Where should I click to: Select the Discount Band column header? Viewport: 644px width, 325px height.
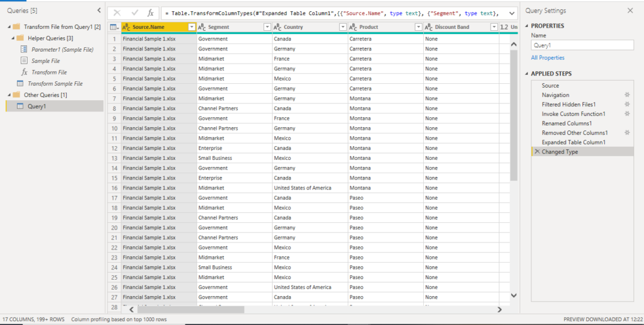(461, 28)
